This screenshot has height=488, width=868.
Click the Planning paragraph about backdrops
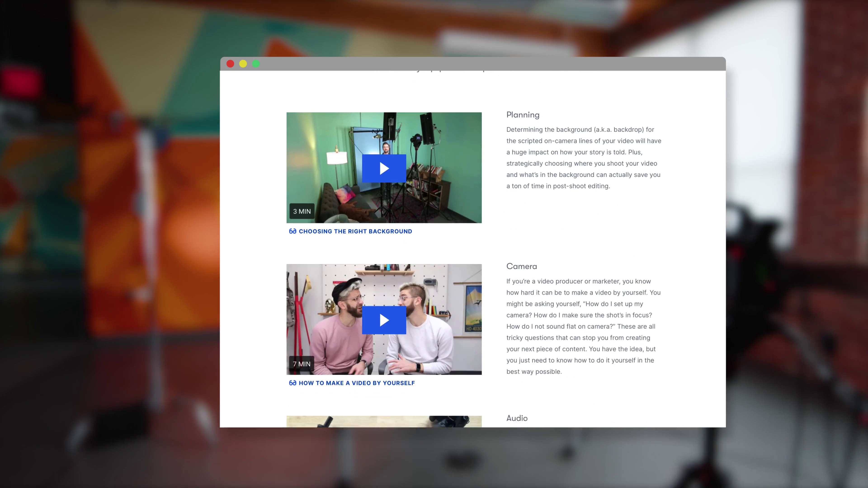coord(583,157)
